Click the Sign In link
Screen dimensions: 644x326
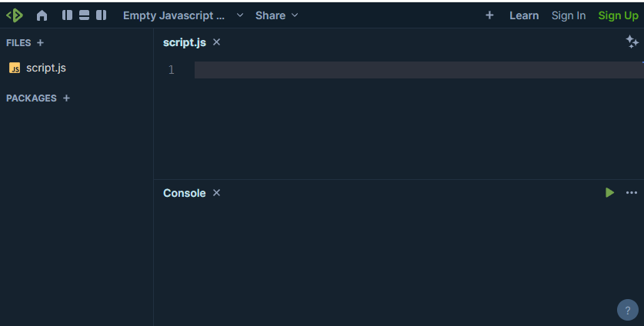point(569,15)
